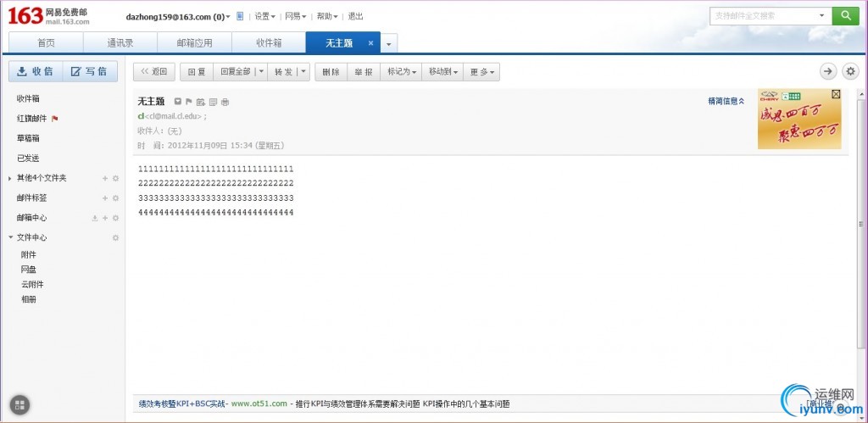Click the phone icon after account name
This screenshot has width=868, height=423.
240,16
